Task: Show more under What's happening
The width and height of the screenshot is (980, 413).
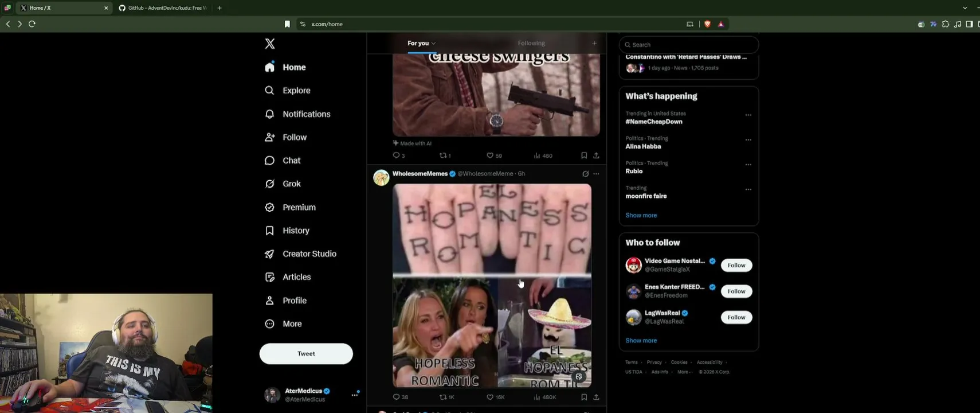Action: pyautogui.click(x=641, y=215)
